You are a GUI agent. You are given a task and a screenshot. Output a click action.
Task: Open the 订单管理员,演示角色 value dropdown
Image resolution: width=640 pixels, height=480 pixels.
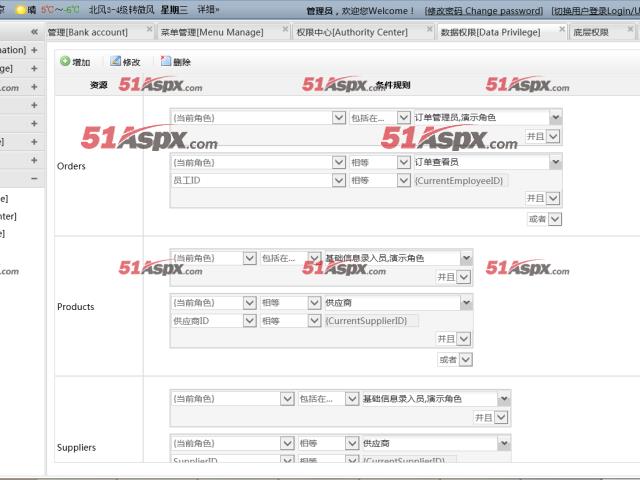coord(555,118)
